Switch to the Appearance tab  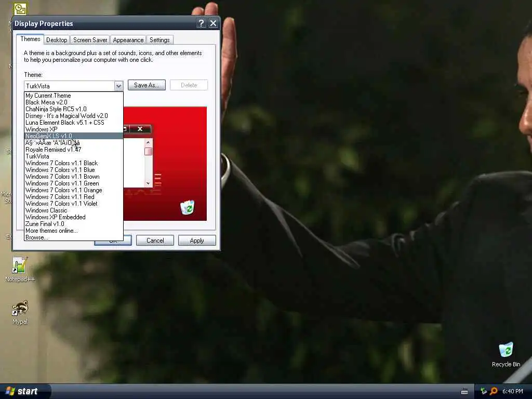tap(128, 40)
